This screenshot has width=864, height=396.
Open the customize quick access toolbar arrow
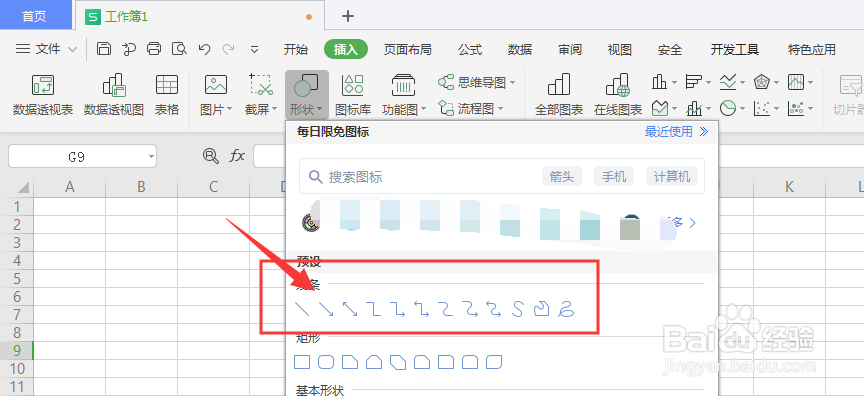click(255, 49)
